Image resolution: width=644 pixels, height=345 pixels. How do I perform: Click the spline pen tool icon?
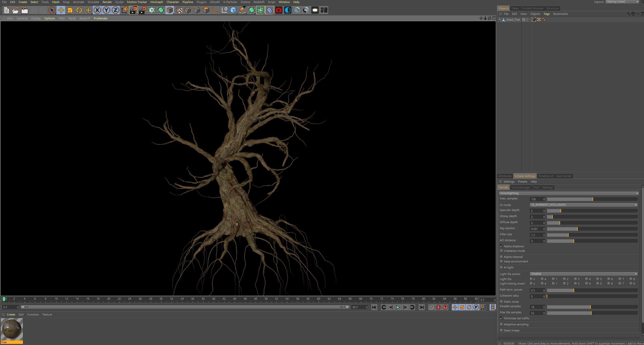click(242, 10)
